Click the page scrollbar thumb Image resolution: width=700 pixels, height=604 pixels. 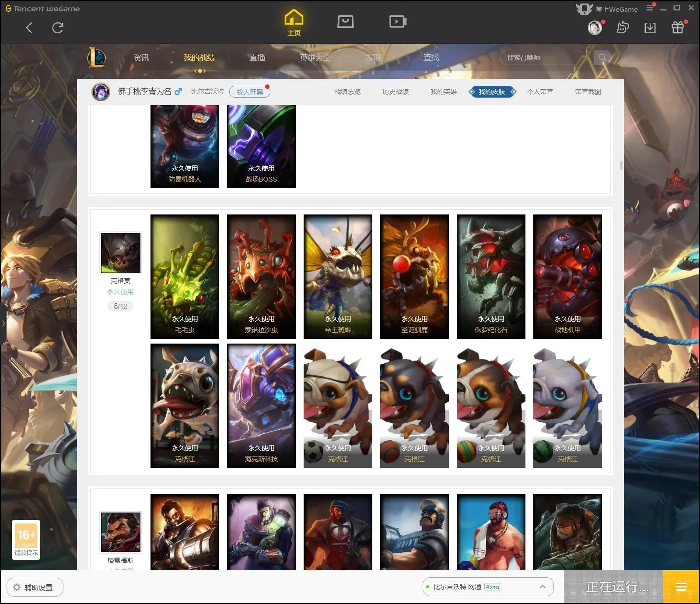621,165
